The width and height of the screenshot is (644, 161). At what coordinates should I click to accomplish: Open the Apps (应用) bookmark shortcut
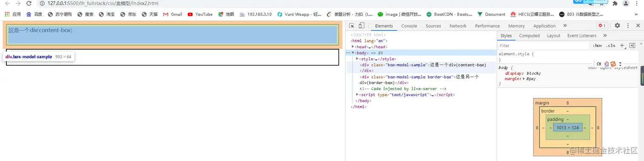13,14
